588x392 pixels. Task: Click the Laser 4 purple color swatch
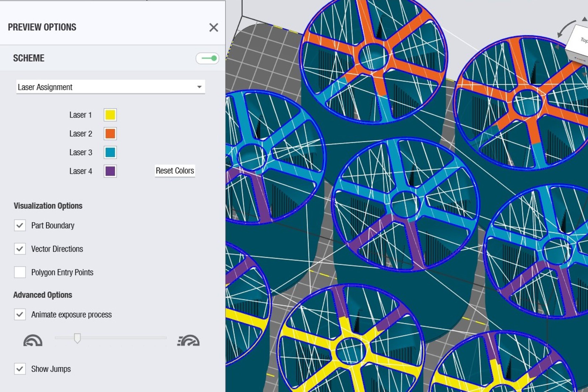[110, 171]
